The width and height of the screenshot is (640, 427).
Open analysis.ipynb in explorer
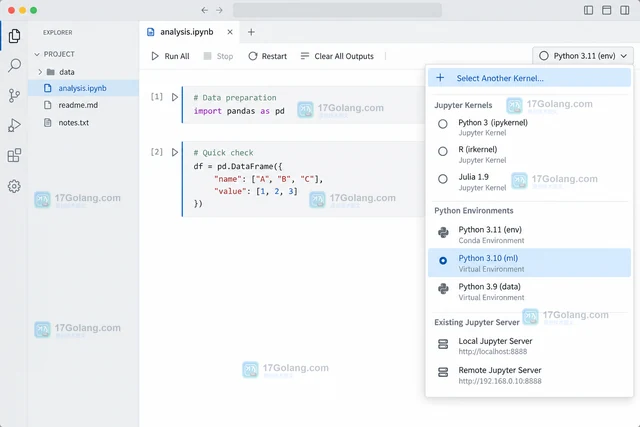pyautogui.click(x=83, y=88)
